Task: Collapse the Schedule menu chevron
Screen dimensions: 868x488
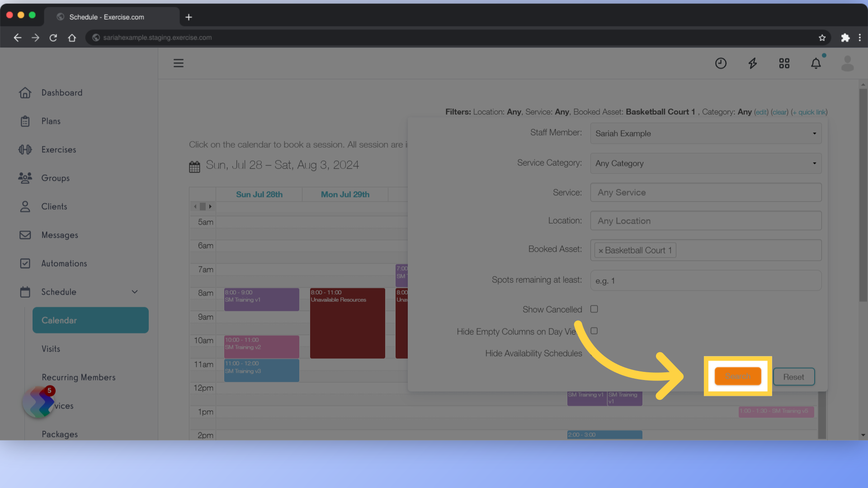Action: pos(135,292)
